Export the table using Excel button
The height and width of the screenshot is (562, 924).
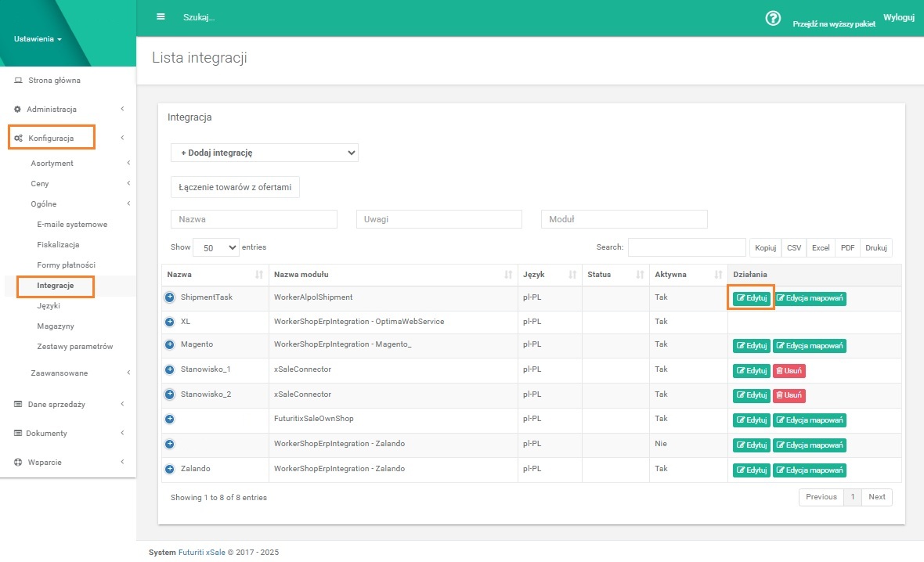point(821,247)
